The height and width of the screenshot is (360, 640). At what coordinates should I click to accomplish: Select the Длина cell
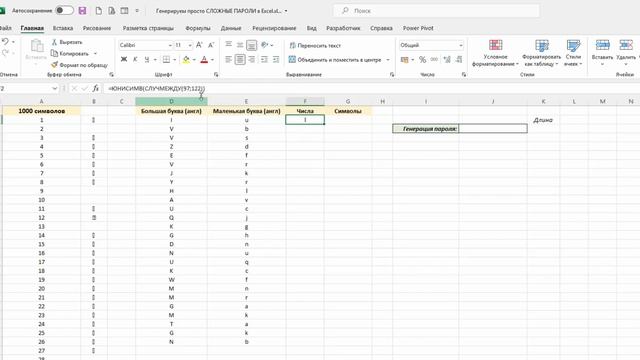543,120
